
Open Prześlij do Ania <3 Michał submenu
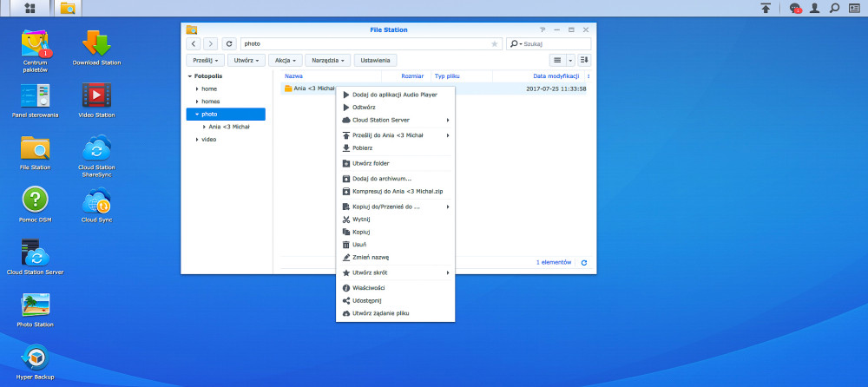(395, 135)
